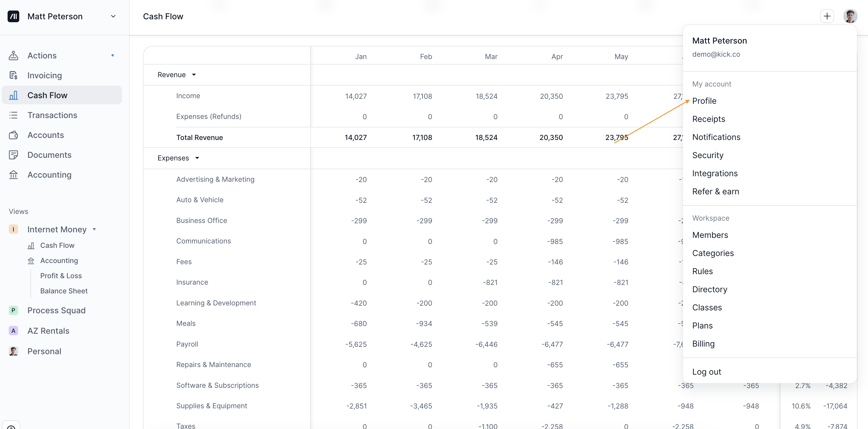Click the Kick logo icon top left
This screenshot has width=868, height=429.
[x=13, y=16]
